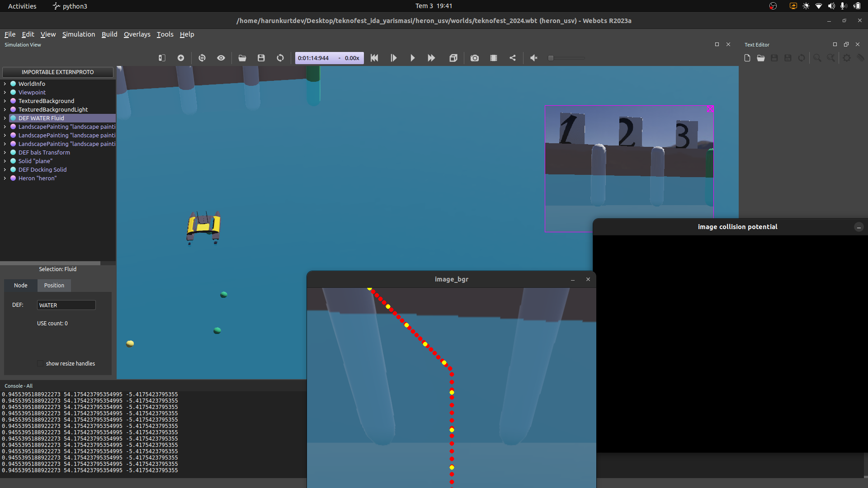
Task: Close the image_bgr window
Action: point(588,280)
